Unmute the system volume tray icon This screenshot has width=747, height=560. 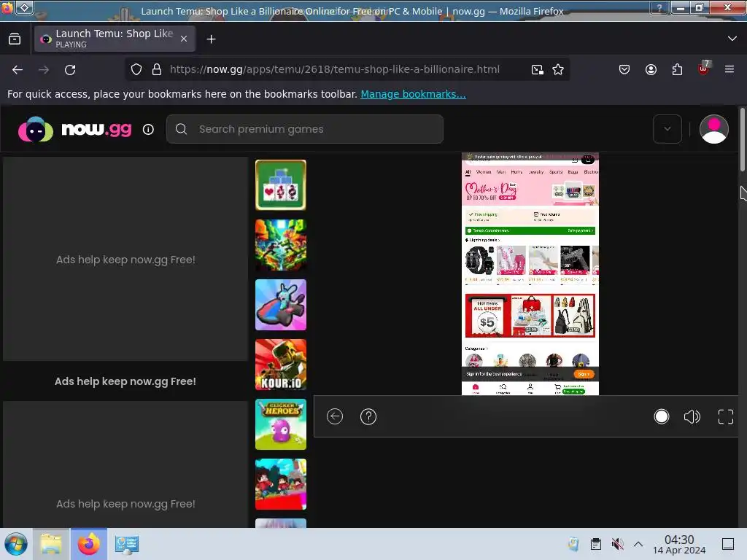(x=617, y=544)
